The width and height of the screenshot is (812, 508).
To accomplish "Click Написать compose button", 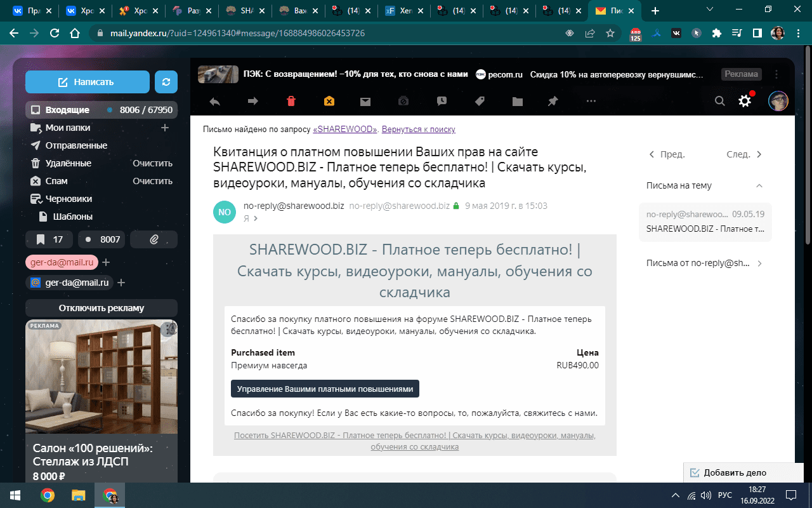I will pos(88,82).
